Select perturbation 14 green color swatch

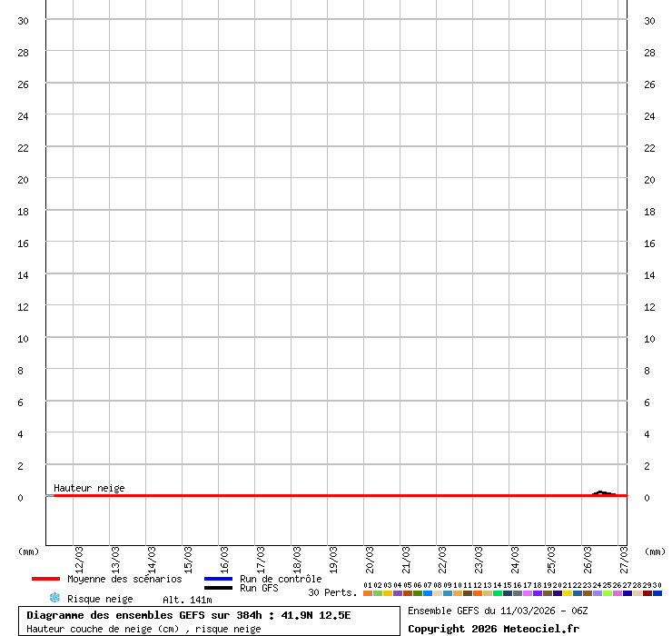tap(498, 593)
